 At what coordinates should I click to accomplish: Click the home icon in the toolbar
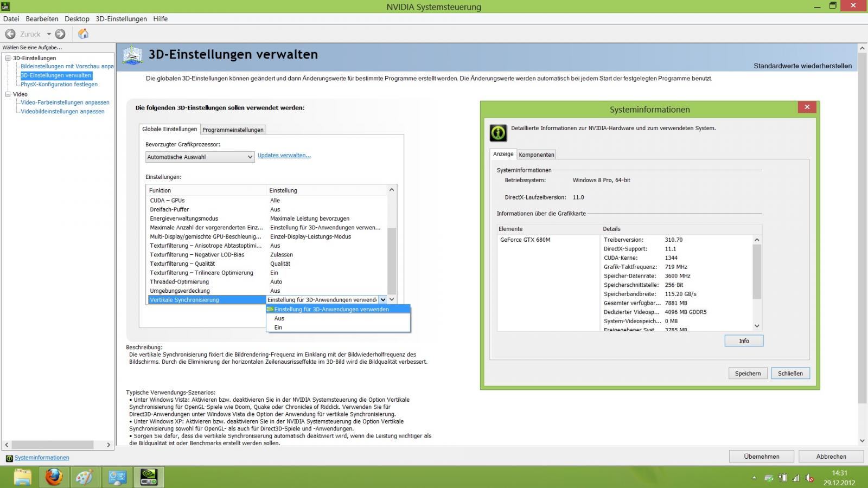click(83, 34)
